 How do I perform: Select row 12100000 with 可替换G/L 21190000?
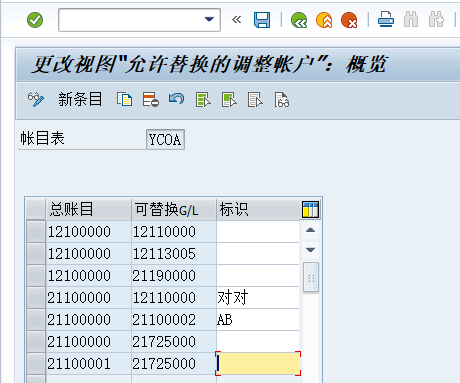[36, 276]
